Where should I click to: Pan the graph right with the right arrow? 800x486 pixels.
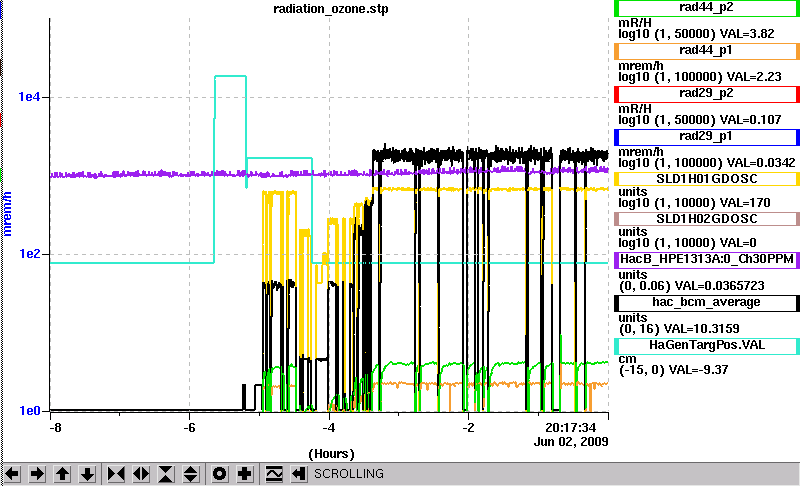[37, 474]
